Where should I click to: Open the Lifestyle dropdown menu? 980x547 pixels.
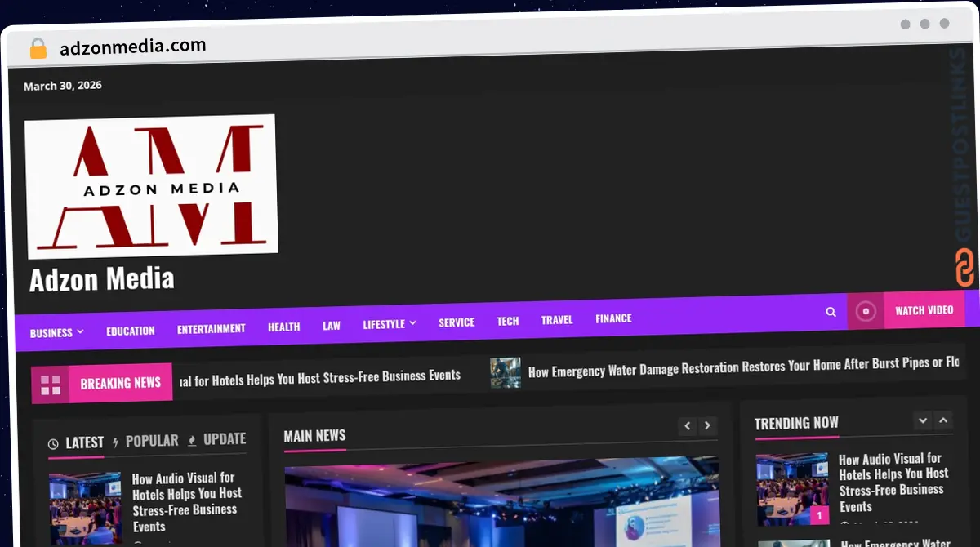coord(389,323)
